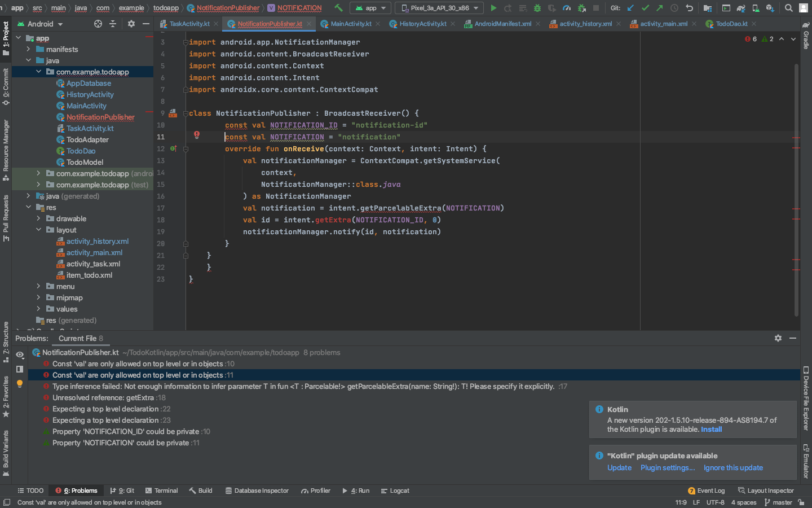Collapse the layout folder in project tree
Screen dimensions: 812x508
[x=38, y=230]
